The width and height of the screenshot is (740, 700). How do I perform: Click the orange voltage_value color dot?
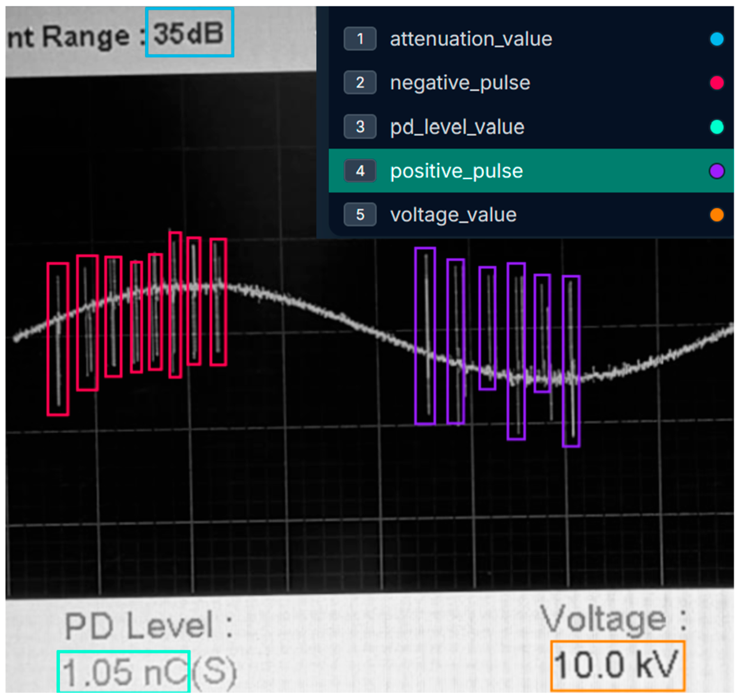(x=717, y=215)
